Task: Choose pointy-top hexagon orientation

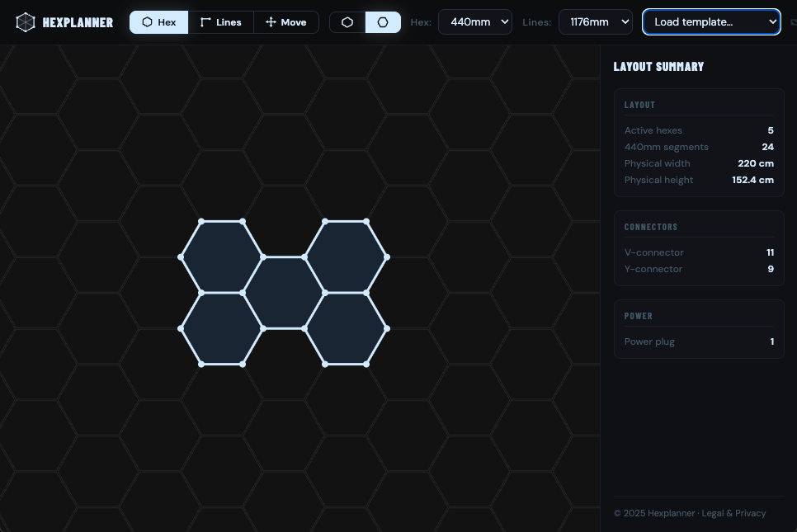Action: tap(347, 22)
